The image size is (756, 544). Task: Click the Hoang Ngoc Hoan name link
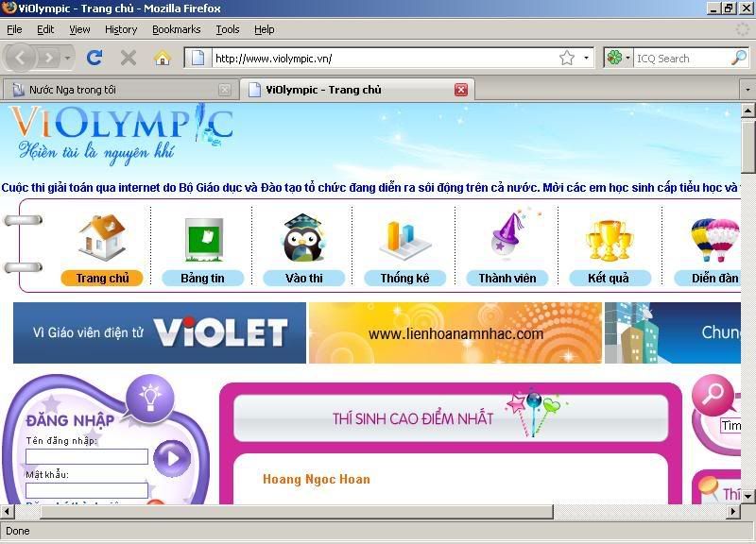coord(317,479)
